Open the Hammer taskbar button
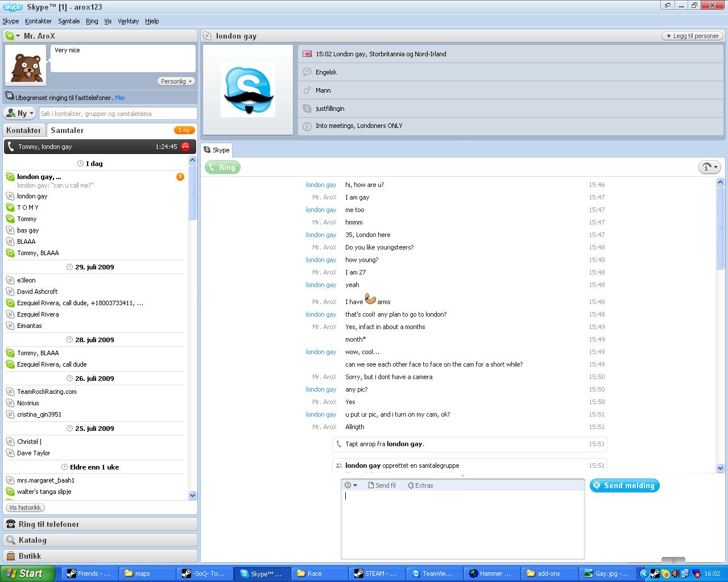This screenshot has height=582, width=728. pos(492,573)
